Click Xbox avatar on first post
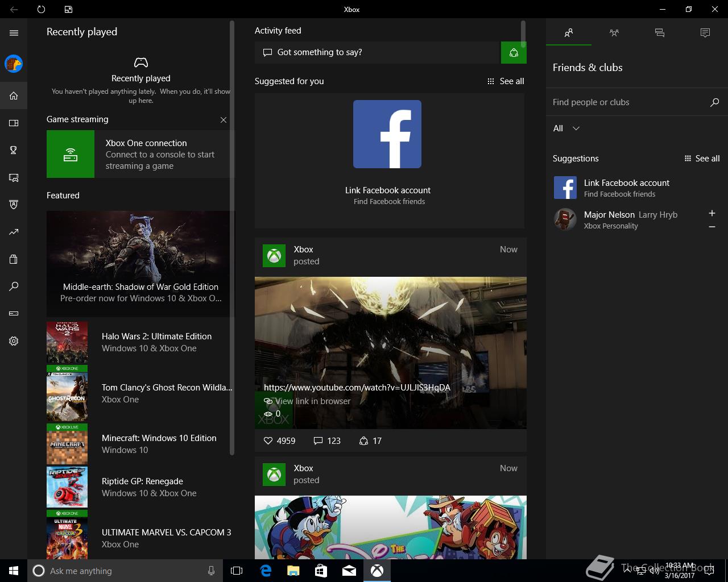Image resolution: width=728 pixels, height=582 pixels. pos(274,256)
